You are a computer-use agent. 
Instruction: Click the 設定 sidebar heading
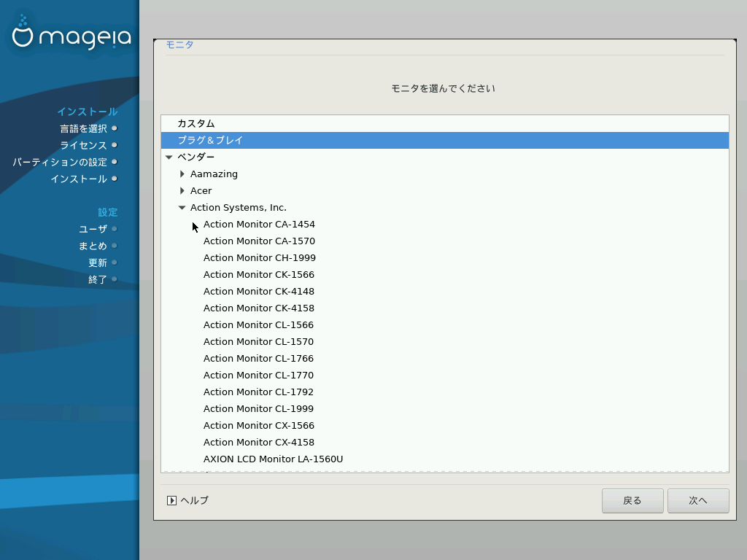coord(108,212)
